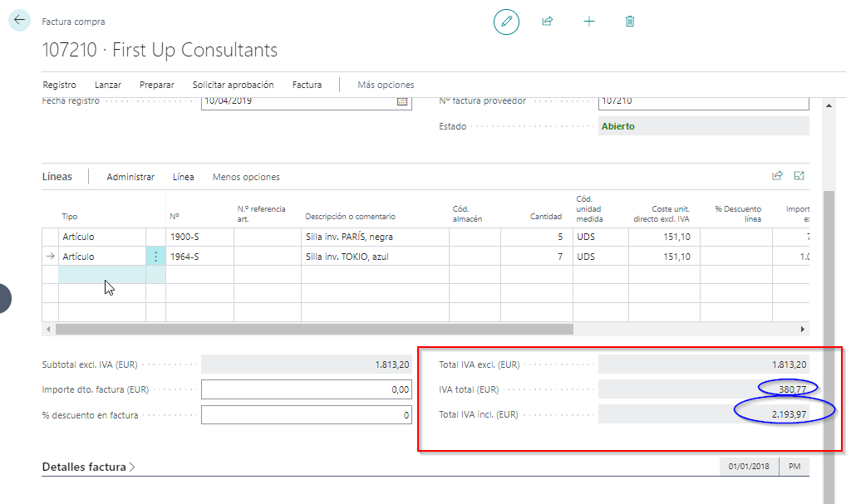Click the scroll-up arrow of vertical scrollbar
This screenshot has width=846, height=504.
[x=829, y=105]
